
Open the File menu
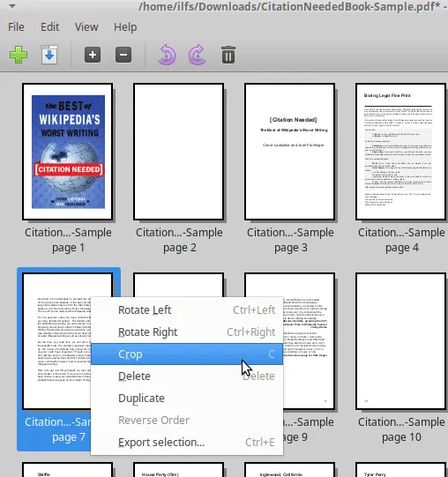click(x=16, y=27)
